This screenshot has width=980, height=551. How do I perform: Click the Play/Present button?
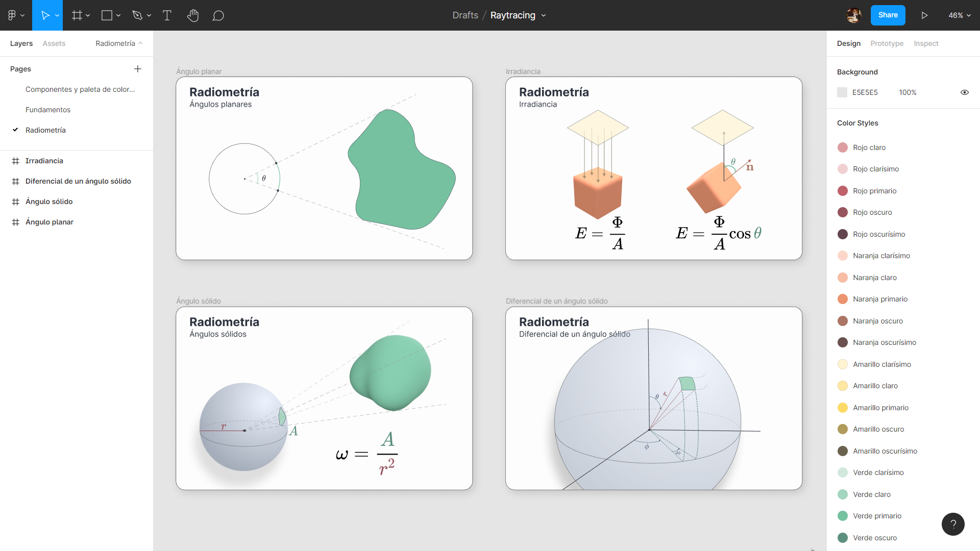click(925, 15)
